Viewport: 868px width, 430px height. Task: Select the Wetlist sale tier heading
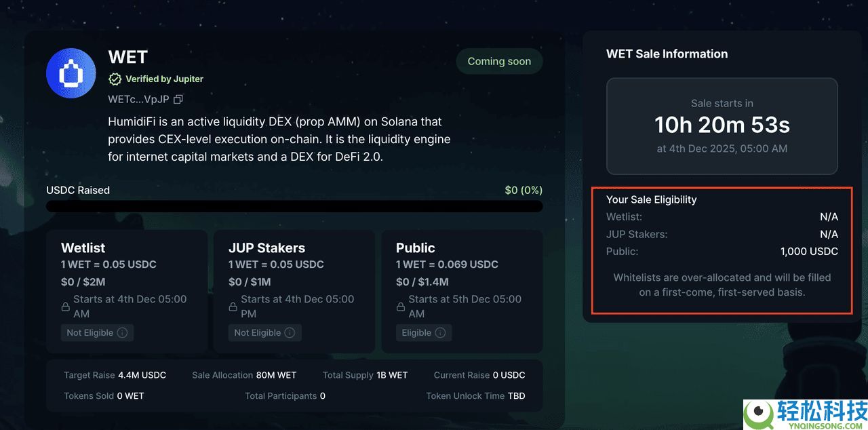[x=83, y=248]
